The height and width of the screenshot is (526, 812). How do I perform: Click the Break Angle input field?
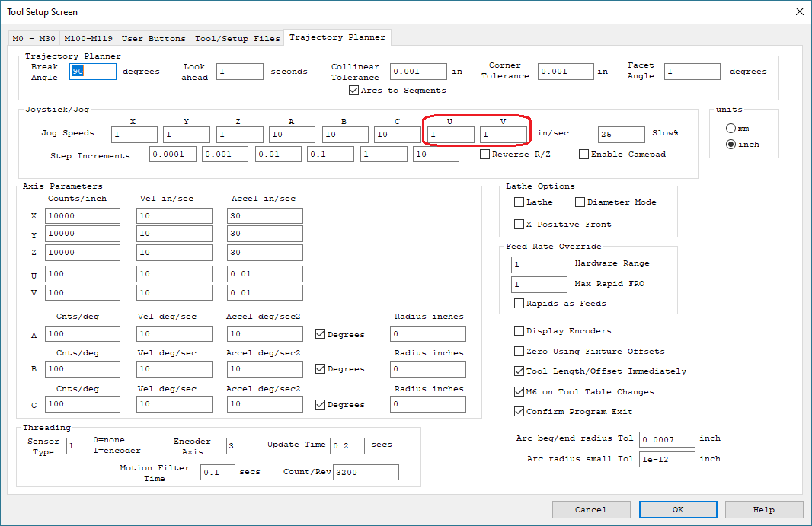click(x=93, y=72)
